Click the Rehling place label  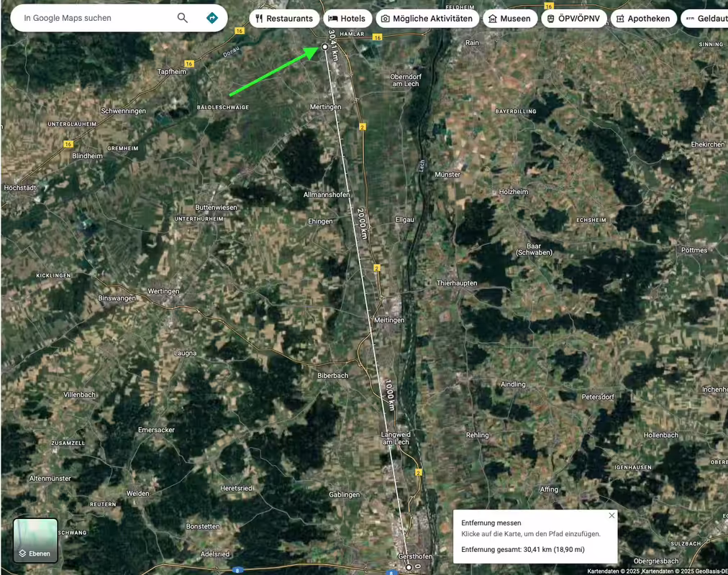477,435
